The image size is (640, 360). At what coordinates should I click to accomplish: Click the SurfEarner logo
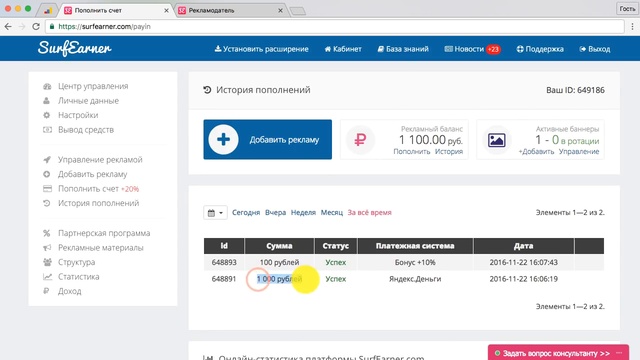(74, 49)
